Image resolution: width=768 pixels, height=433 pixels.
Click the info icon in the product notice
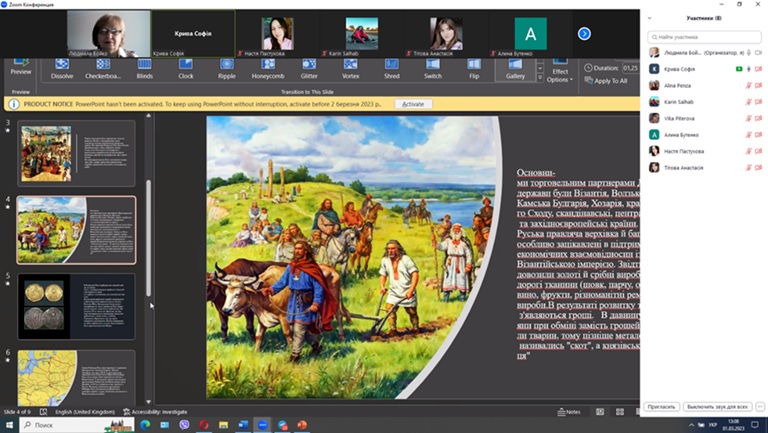pos(14,104)
